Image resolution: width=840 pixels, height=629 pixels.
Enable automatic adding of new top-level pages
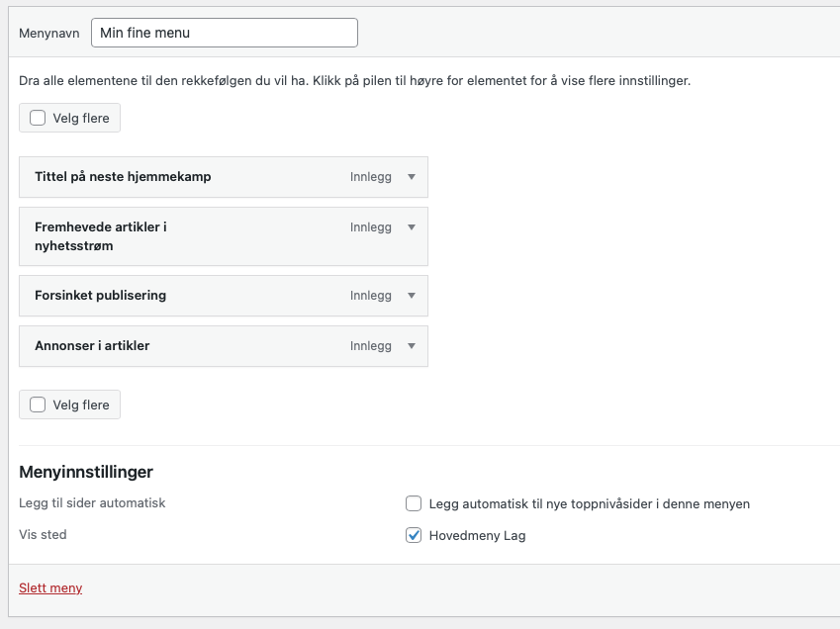coord(414,503)
